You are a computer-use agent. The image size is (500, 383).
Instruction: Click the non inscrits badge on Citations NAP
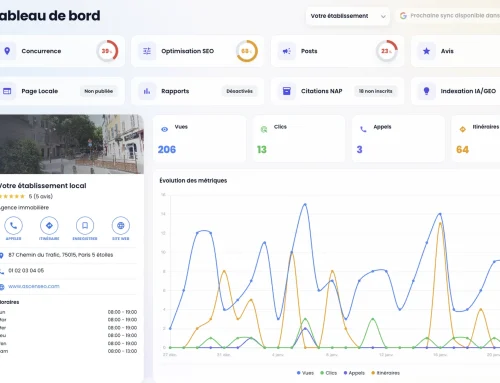[x=375, y=91]
